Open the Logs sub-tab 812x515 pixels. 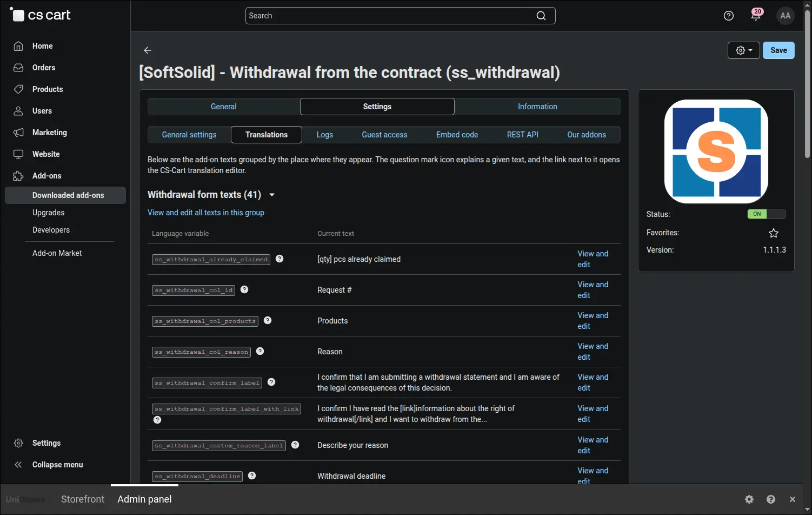325,135
